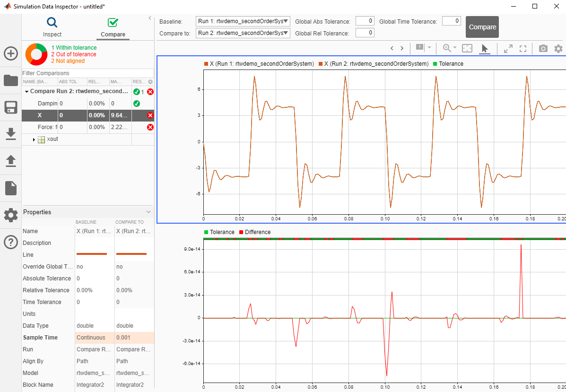Screen dimensions: 566x392
Task: Click the Global Abs Tolerance field
Action: (365, 21)
